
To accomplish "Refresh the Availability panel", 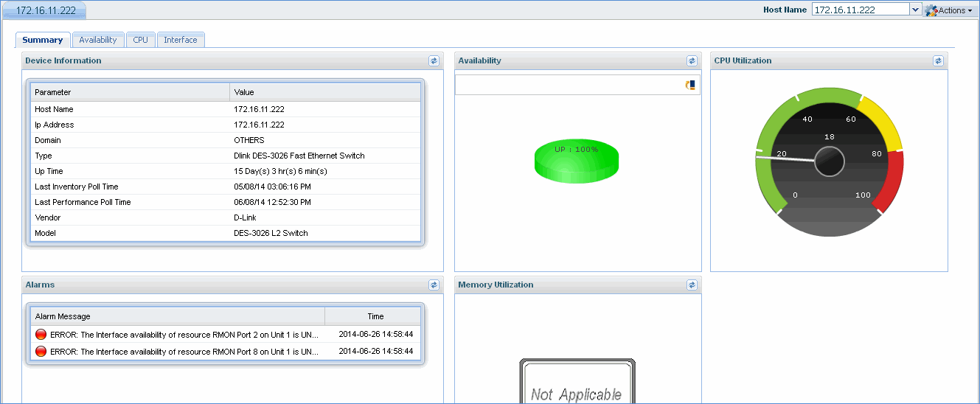I will 692,61.
